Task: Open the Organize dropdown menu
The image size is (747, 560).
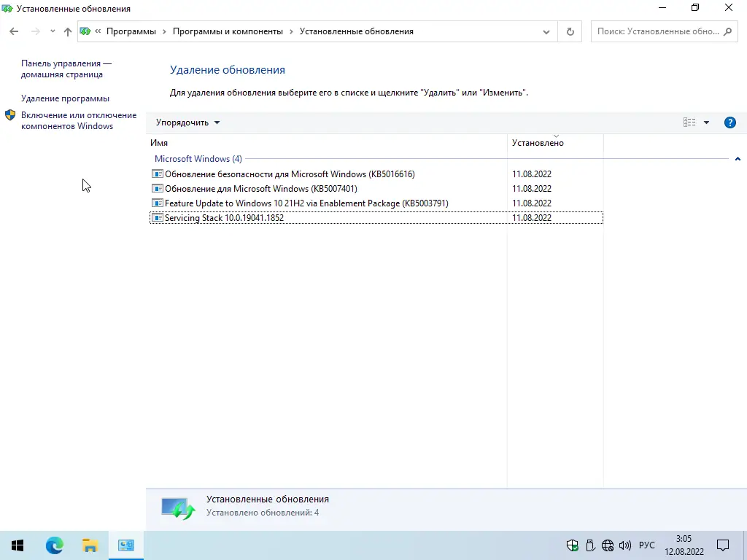Action: pos(187,122)
